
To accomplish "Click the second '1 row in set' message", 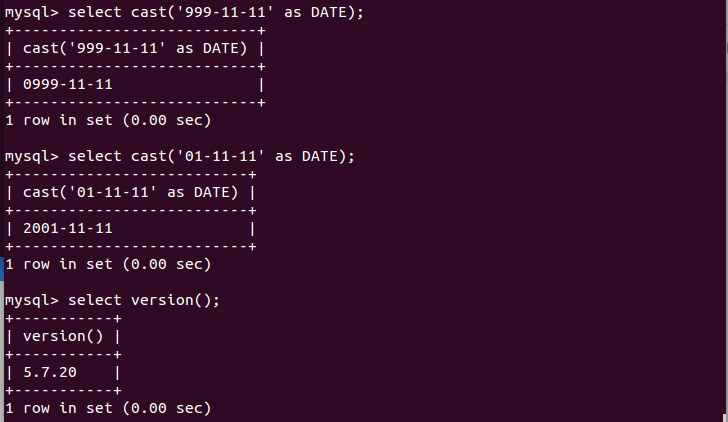I will pos(108,265).
